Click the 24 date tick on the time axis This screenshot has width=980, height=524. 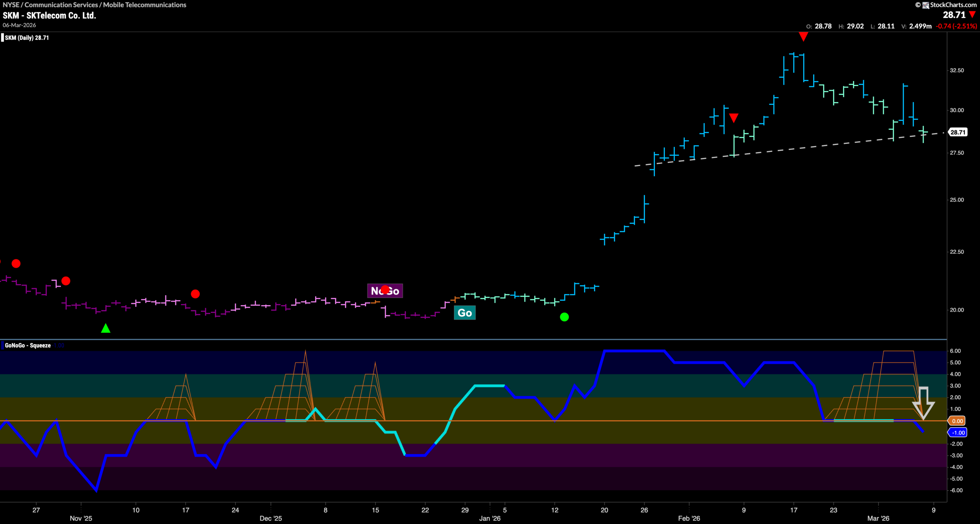[x=235, y=510]
